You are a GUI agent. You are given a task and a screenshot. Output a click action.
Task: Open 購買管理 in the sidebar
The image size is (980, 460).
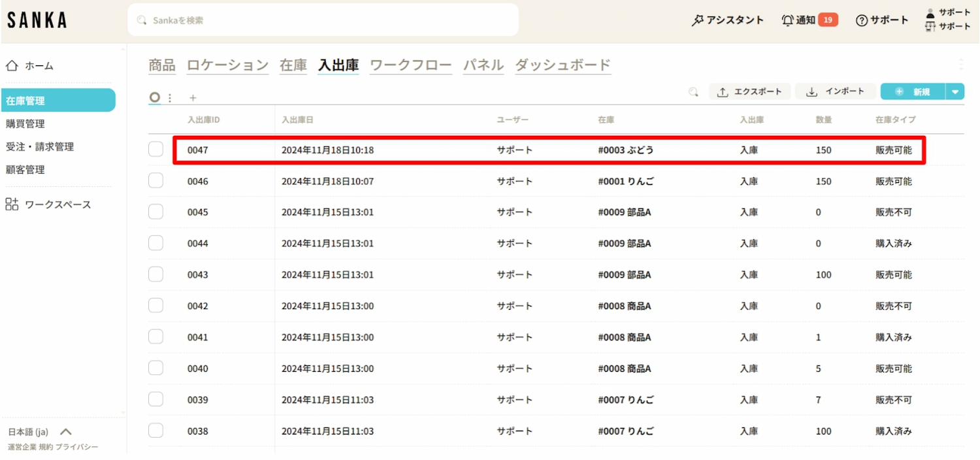coord(25,124)
